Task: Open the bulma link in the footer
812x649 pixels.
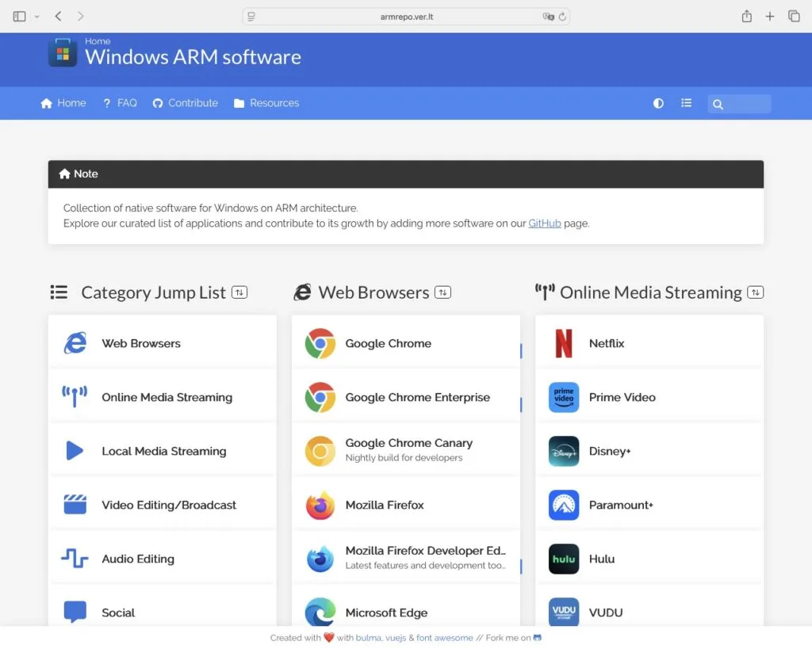Action: pyautogui.click(x=368, y=638)
